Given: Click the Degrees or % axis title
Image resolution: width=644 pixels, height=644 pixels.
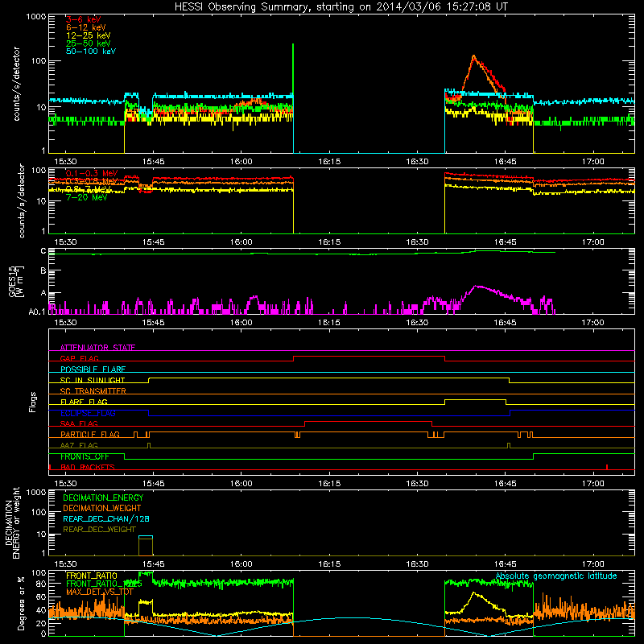Looking at the screenshot, I should pos(21,603).
